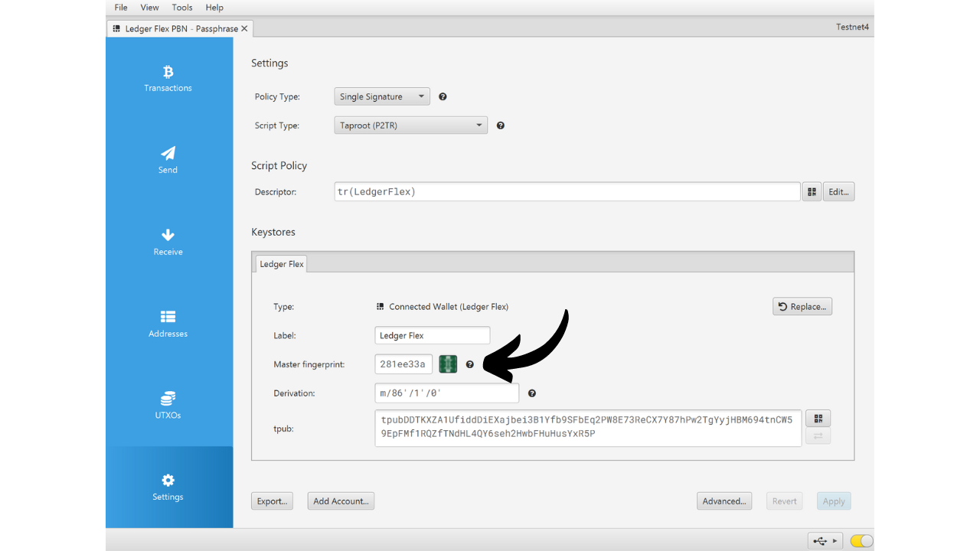This screenshot has width=980, height=551.
Task: Open the Send sidebar tab
Action: click(168, 161)
